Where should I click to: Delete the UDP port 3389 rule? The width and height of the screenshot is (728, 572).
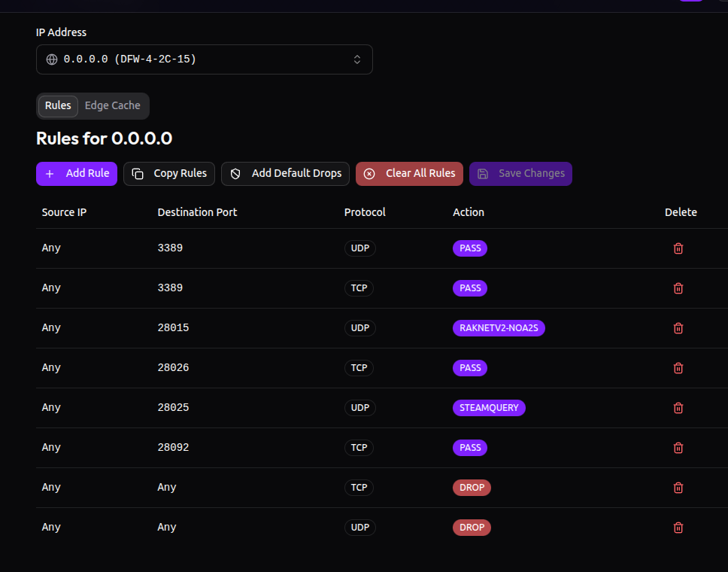pos(678,248)
